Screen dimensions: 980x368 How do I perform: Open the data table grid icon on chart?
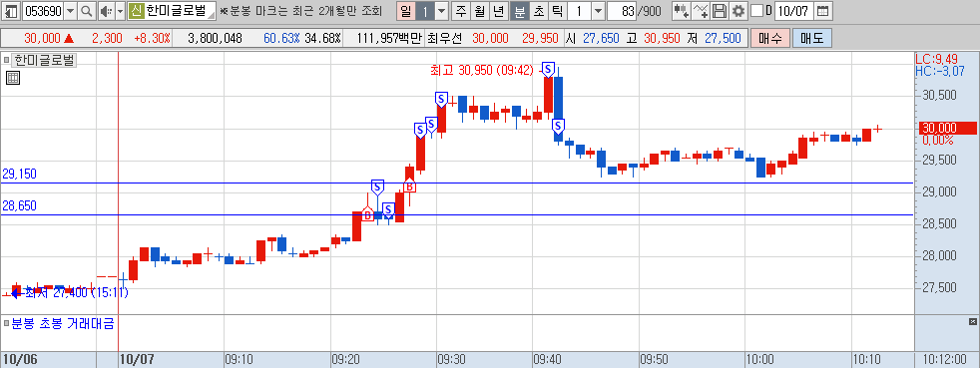(13, 78)
